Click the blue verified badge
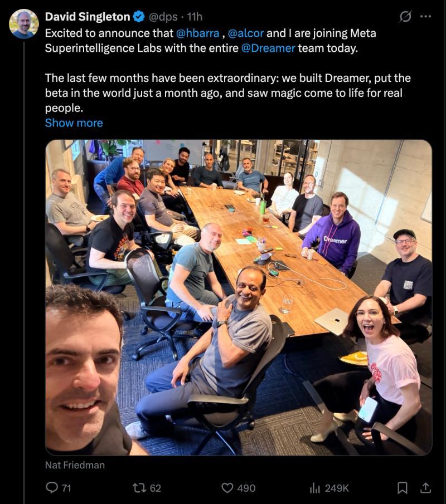 click(x=139, y=16)
